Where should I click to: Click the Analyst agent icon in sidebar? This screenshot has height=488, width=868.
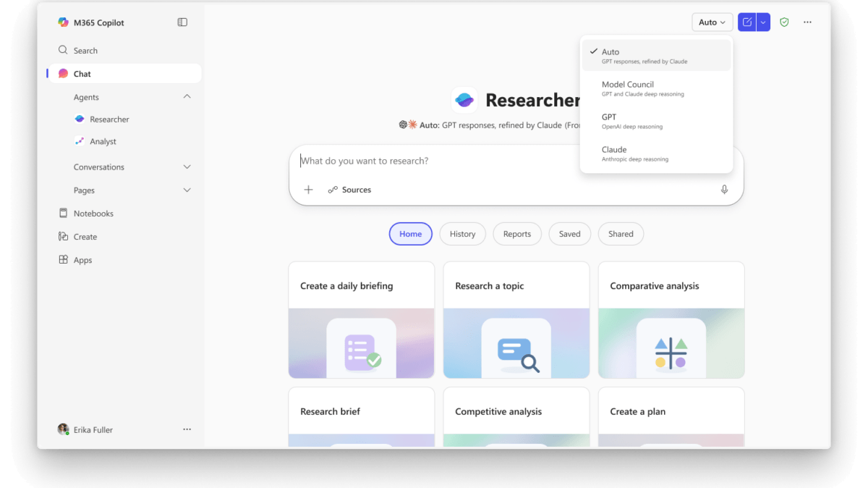pyautogui.click(x=80, y=141)
